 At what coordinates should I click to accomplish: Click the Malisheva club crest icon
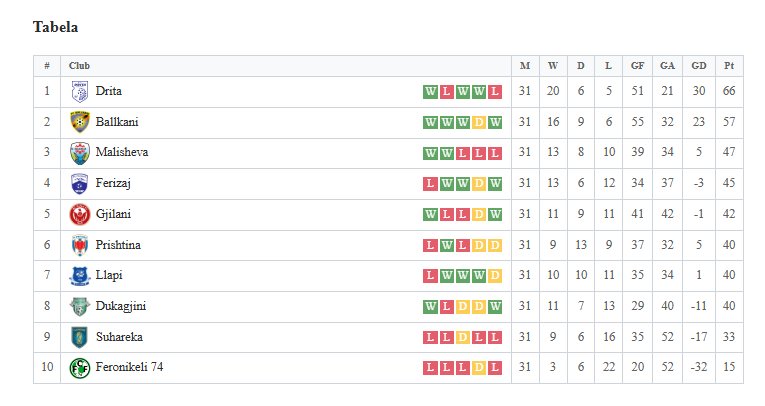coord(80,153)
